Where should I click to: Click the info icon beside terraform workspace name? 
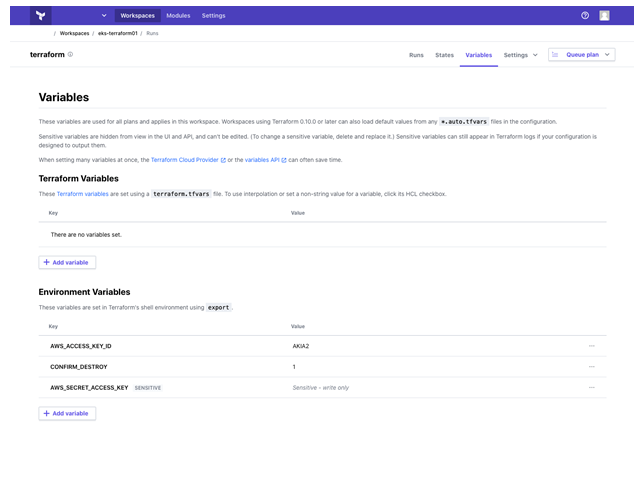click(70, 55)
